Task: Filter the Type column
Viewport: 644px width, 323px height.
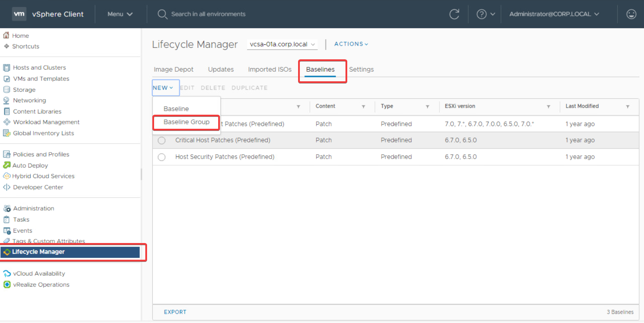Action: (428, 107)
